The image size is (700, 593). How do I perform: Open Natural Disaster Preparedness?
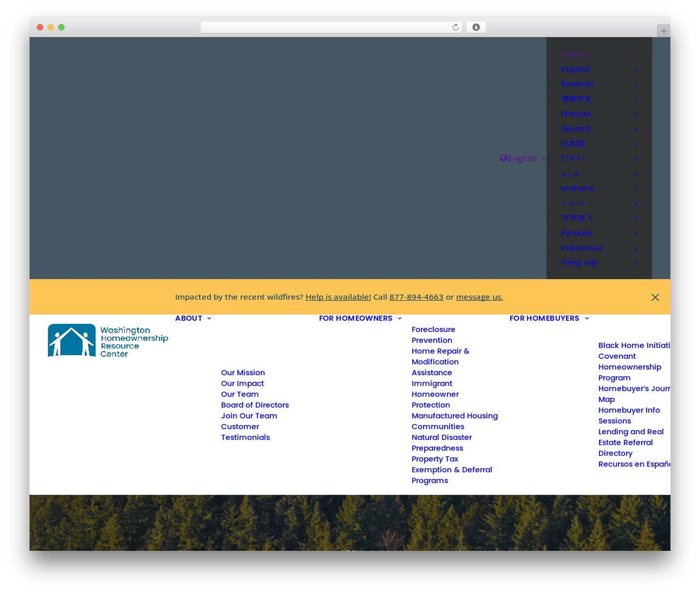click(441, 443)
